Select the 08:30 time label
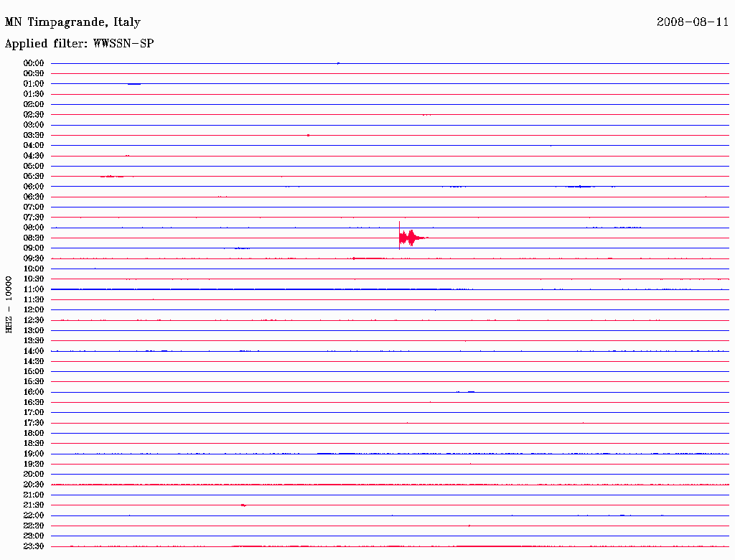 pos(34,238)
